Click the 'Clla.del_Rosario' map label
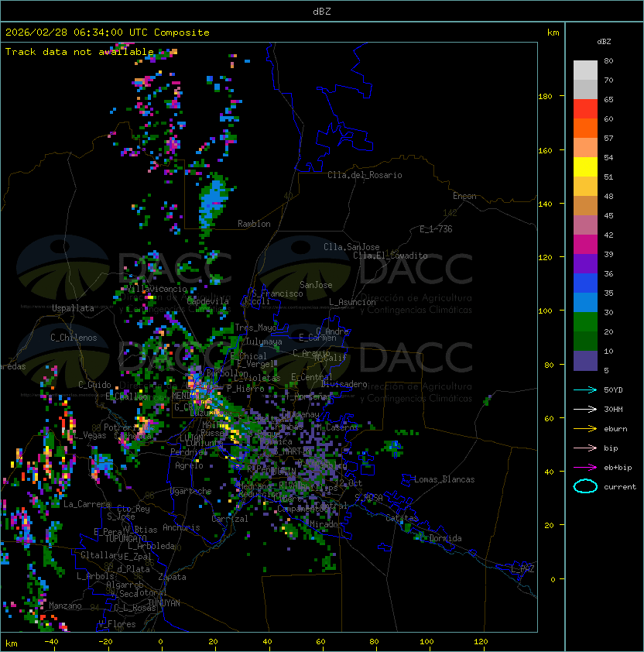644x652 pixels. tap(365, 175)
